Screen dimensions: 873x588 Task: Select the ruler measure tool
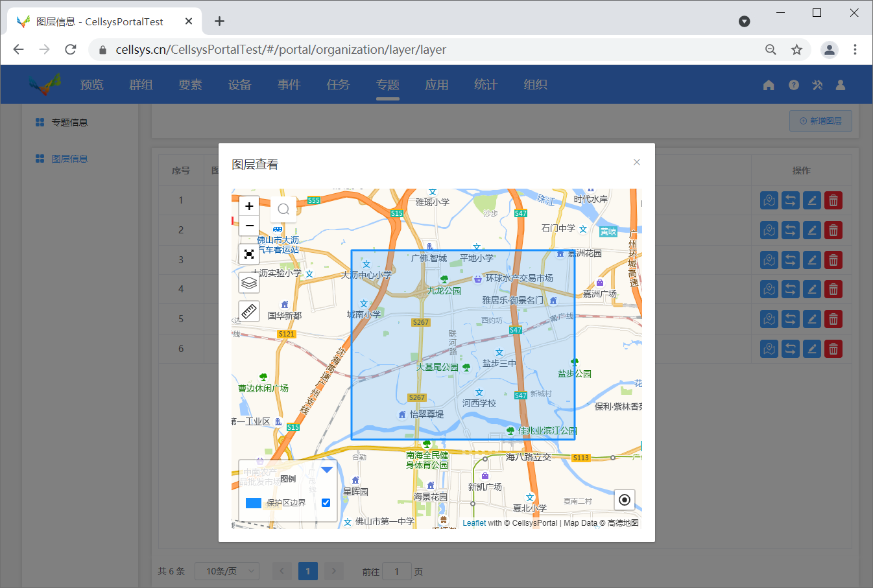249,311
